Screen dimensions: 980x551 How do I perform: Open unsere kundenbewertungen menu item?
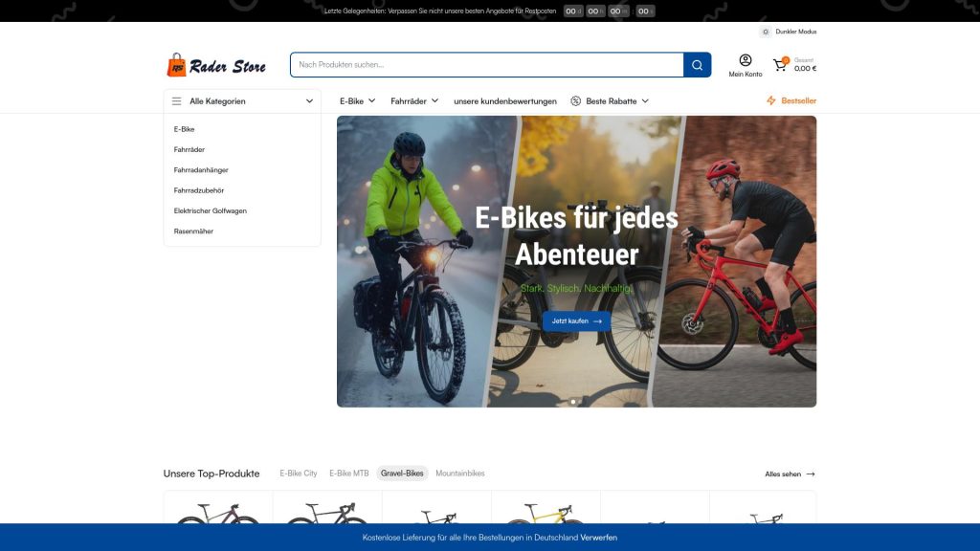click(505, 99)
